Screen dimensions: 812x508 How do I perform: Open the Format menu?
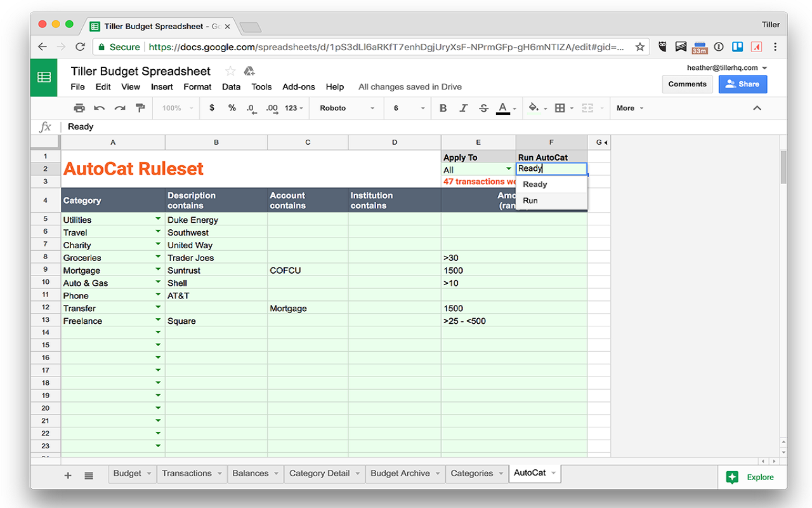[197, 87]
